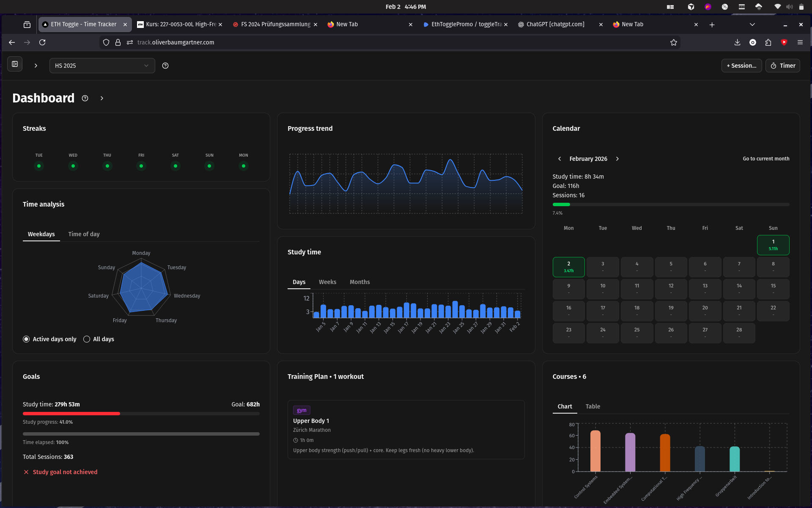Click the red study time progress bar
This screenshot has height=508, width=812.
coord(71,414)
